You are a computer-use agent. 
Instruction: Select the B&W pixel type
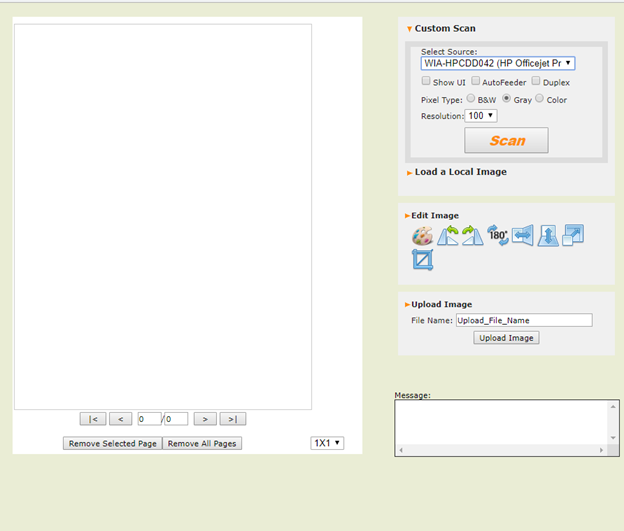coord(471,99)
